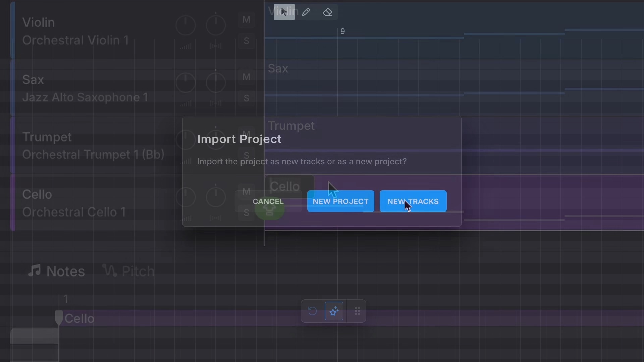Click the Violin track level meter icon

186,46
